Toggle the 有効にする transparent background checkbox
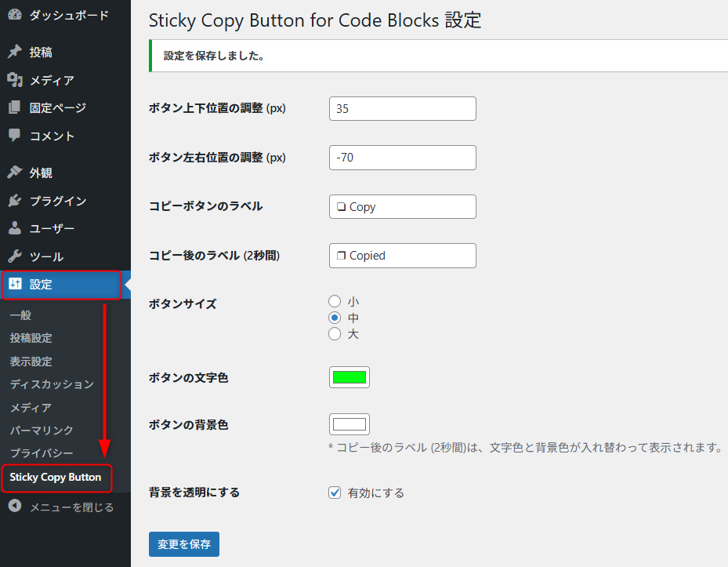This screenshot has width=728, height=567. click(335, 492)
